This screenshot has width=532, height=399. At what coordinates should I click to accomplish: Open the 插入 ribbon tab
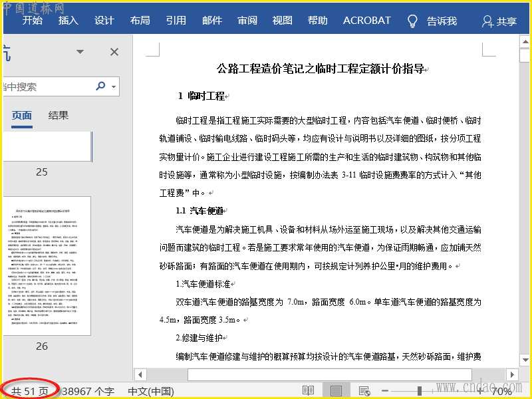(68, 21)
